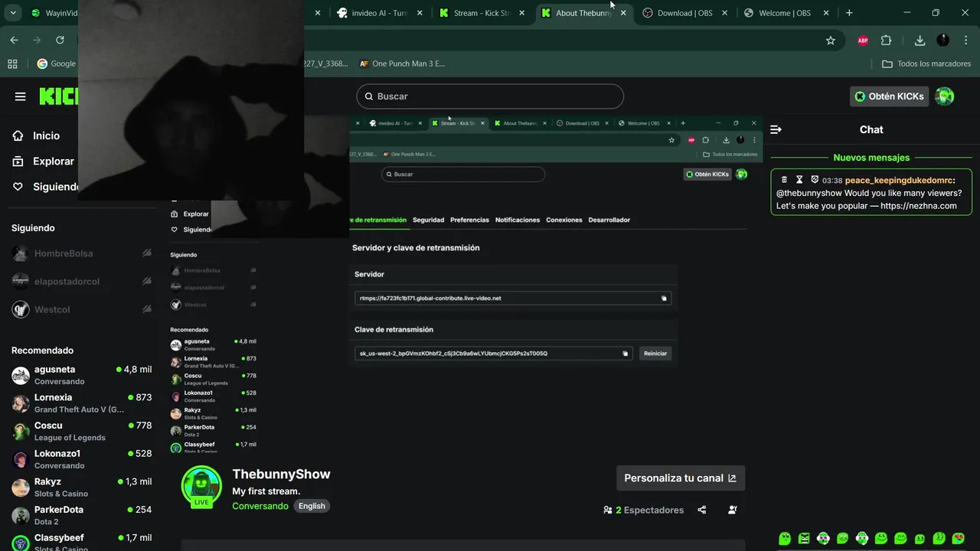Select the Preferencias tab in streamed video
The width and height of the screenshot is (980, 551).
tap(469, 220)
